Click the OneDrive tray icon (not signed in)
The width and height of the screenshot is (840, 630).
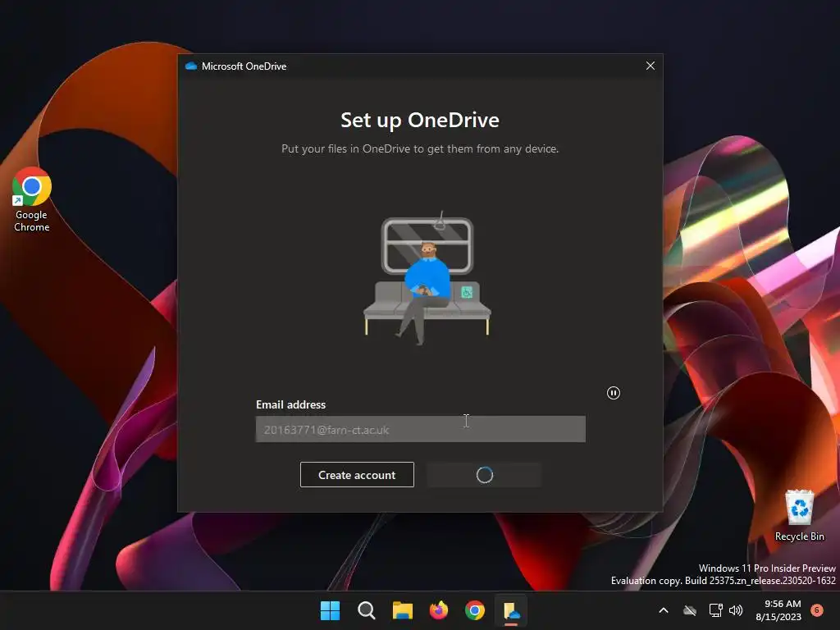point(690,610)
